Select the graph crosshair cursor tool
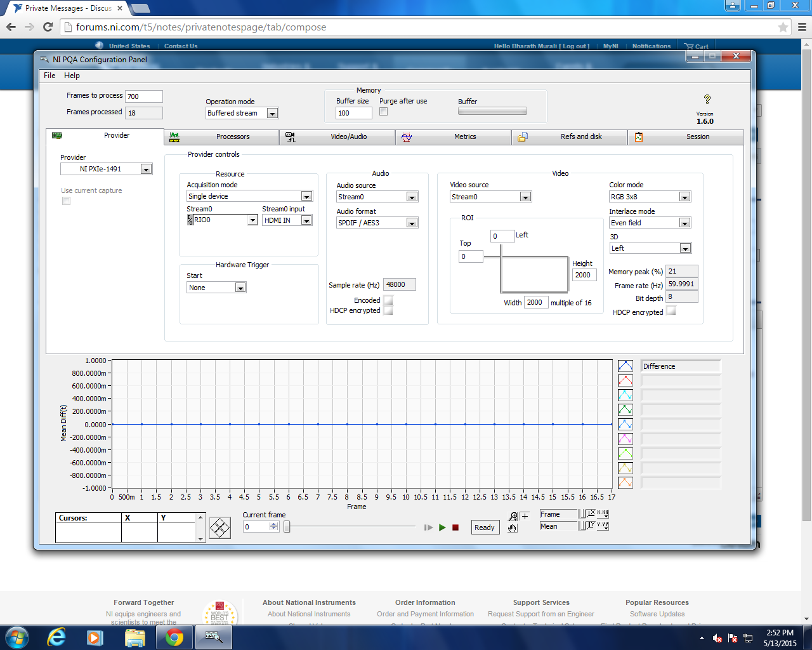The image size is (812, 650). (x=525, y=517)
